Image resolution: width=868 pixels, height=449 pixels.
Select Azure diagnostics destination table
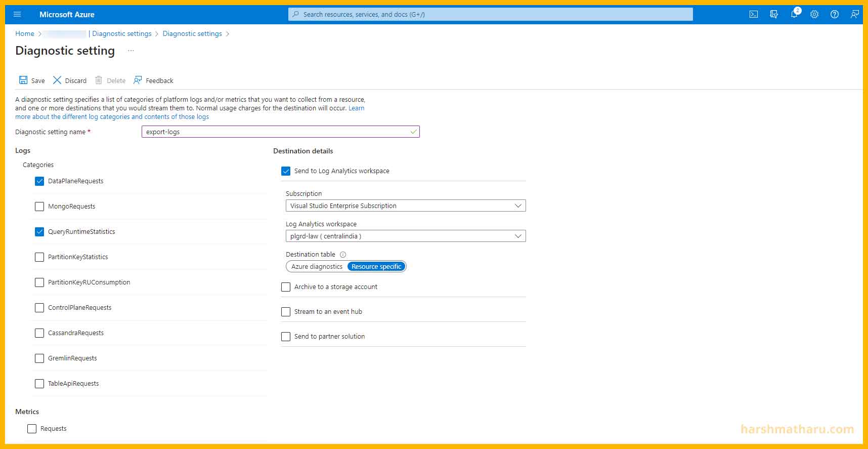pos(317,266)
